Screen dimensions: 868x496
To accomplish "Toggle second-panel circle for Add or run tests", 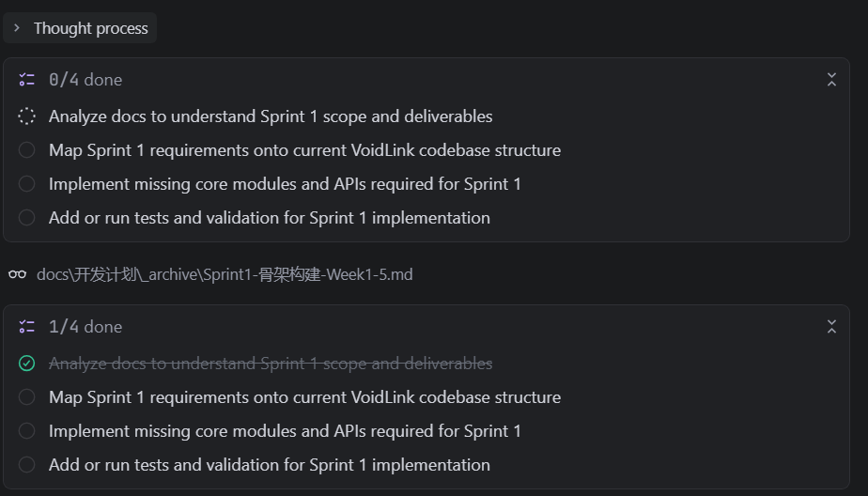I will [27, 465].
